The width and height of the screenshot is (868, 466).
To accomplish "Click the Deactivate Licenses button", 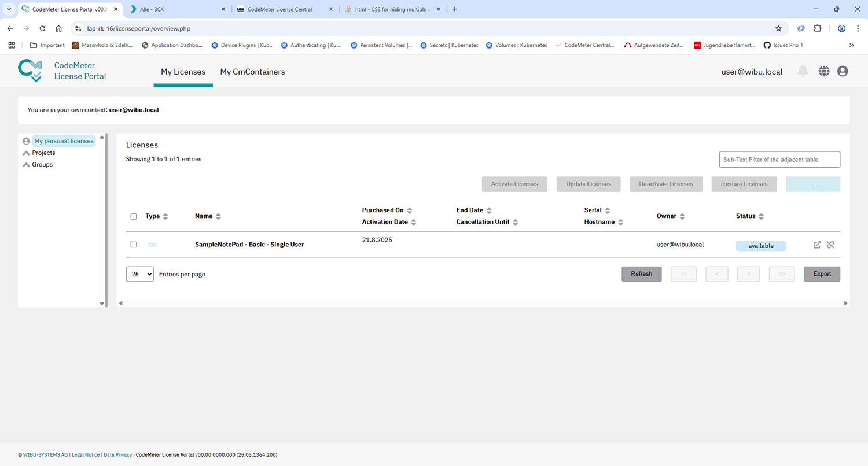I will point(666,184).
